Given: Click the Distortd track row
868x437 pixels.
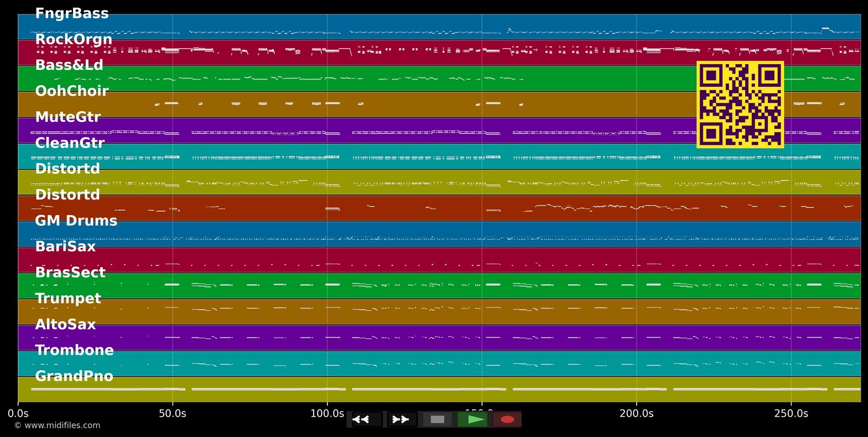Looking at the screenshot, I should pyautogui.click(x=68, y=169).
